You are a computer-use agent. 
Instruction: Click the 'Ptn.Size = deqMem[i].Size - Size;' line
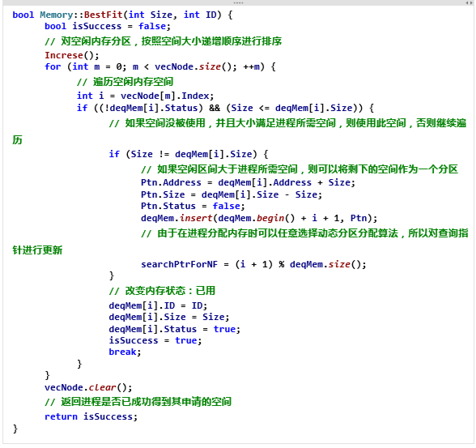[x=232, y=194]
